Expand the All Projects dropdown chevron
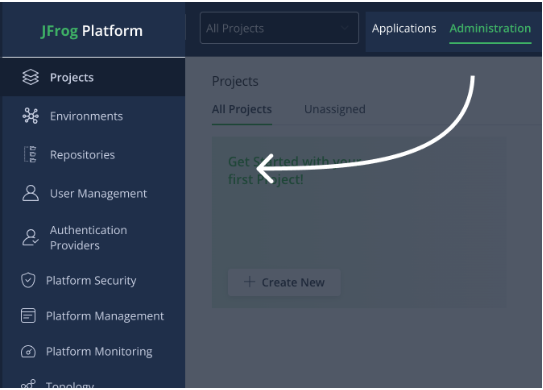 click(345, 28)
